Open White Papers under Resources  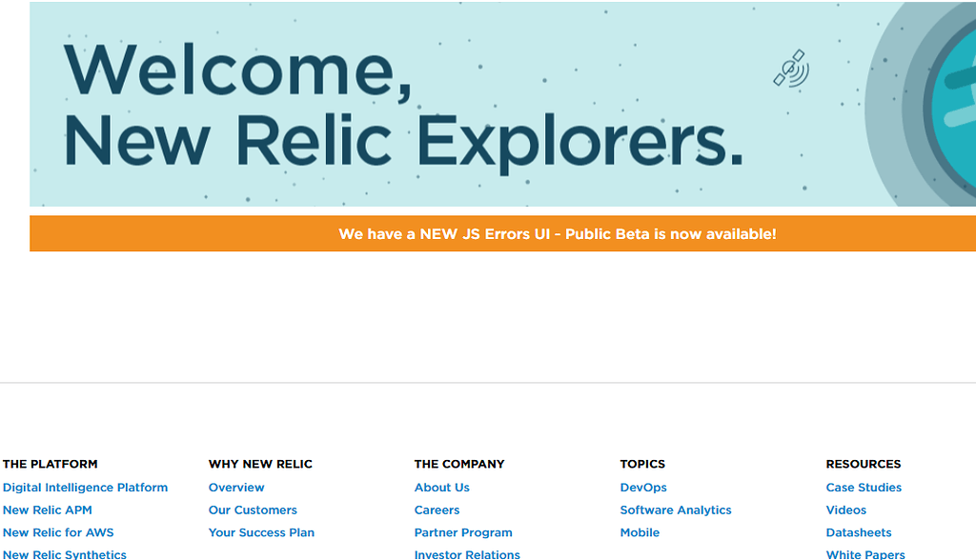click(x=864, y=553)
